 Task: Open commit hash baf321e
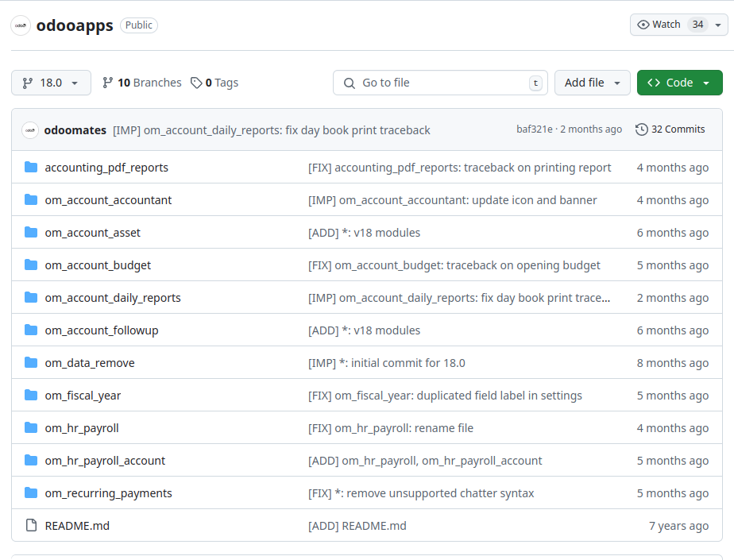pyautogui.click(x=534, y=129)
